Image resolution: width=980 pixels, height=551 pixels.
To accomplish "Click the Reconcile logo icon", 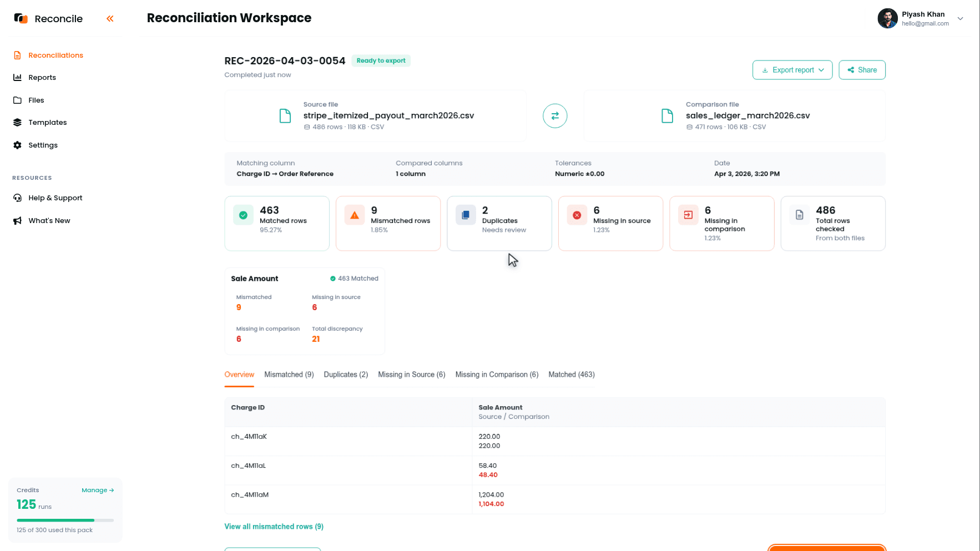I will click(x=21, y=18).
